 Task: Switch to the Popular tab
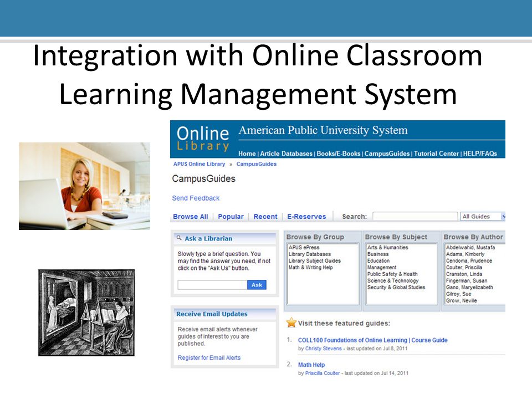pyautogui.click(x=231, y=217)
